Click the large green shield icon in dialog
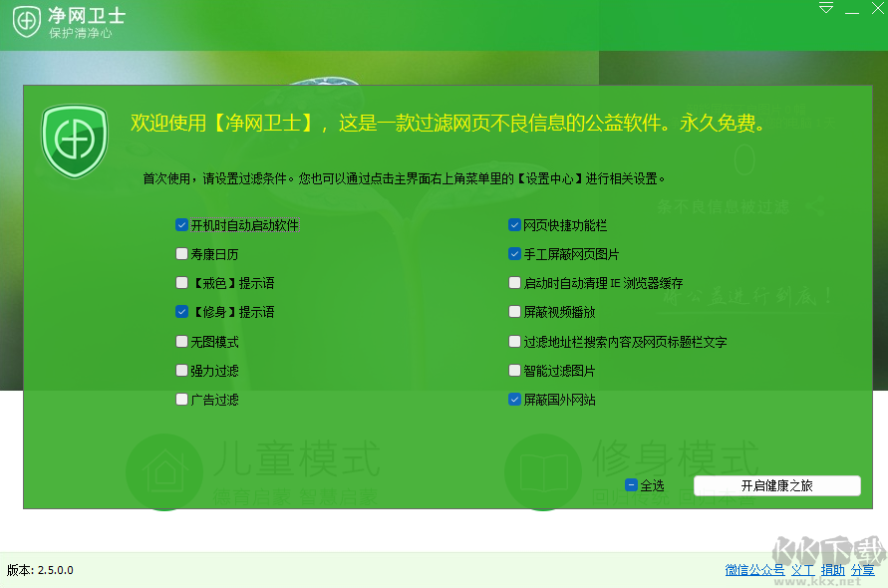 tap(75, 140)
